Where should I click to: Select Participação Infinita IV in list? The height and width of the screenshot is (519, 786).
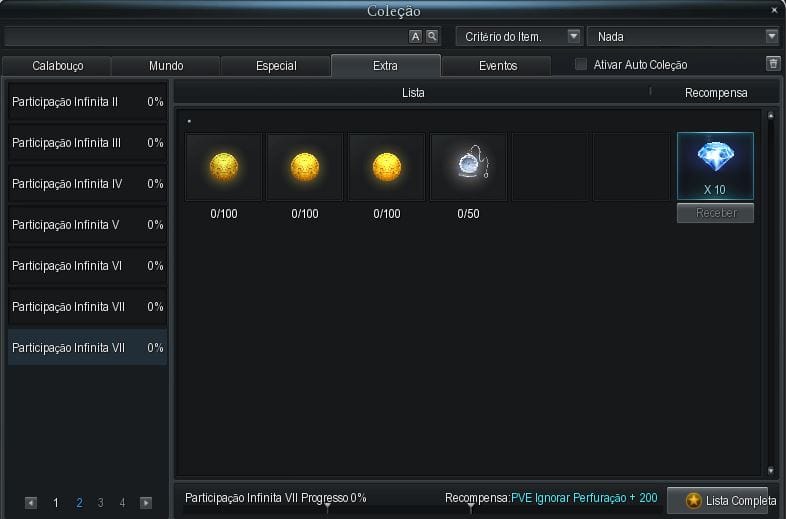(x=87, y=184)
